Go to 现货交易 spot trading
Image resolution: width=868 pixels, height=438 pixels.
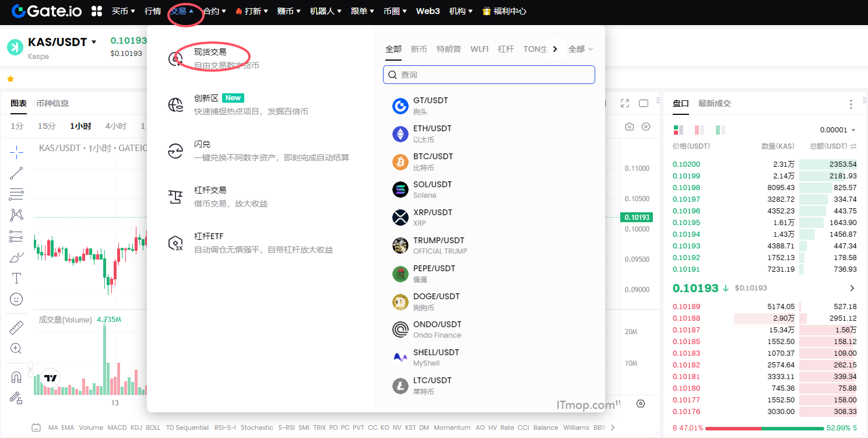pos(210,52)
